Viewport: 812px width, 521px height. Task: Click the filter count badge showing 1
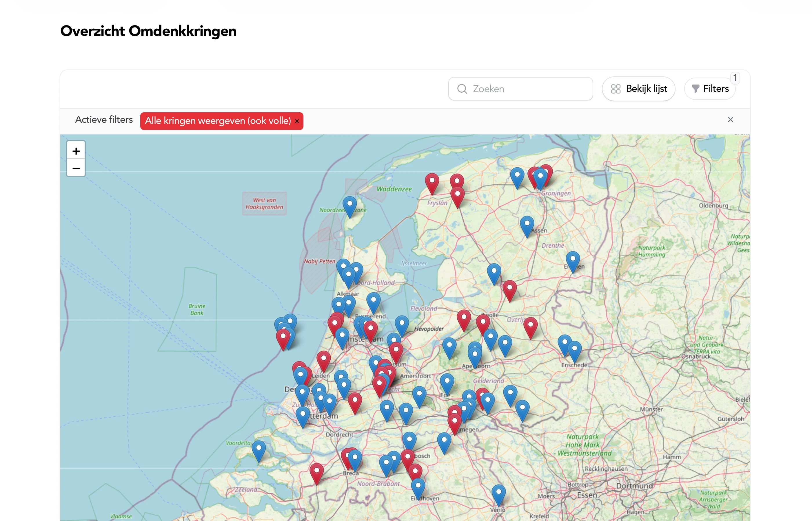point(735,78)
